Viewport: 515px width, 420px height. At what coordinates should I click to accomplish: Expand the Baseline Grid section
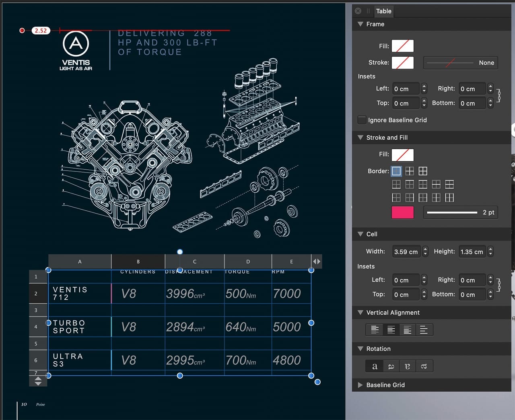(x=360, y=385)
